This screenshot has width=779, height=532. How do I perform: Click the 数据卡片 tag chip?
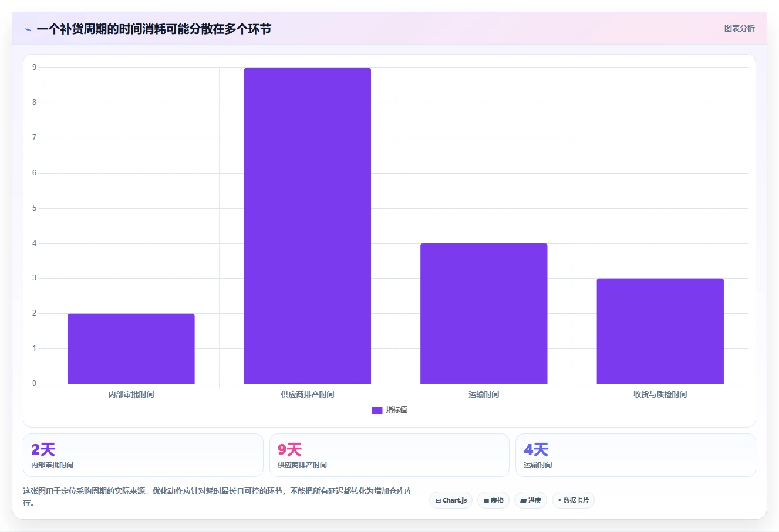(x=573, y=500)
